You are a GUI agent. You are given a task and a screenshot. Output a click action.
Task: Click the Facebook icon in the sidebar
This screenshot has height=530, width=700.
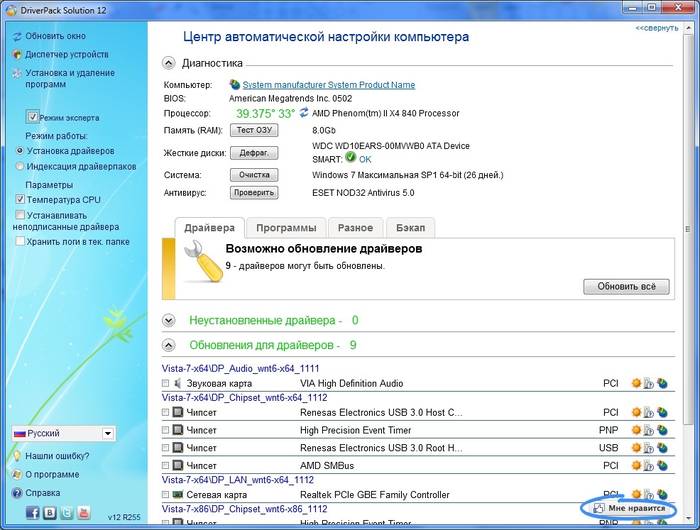[x=32, y=512]
